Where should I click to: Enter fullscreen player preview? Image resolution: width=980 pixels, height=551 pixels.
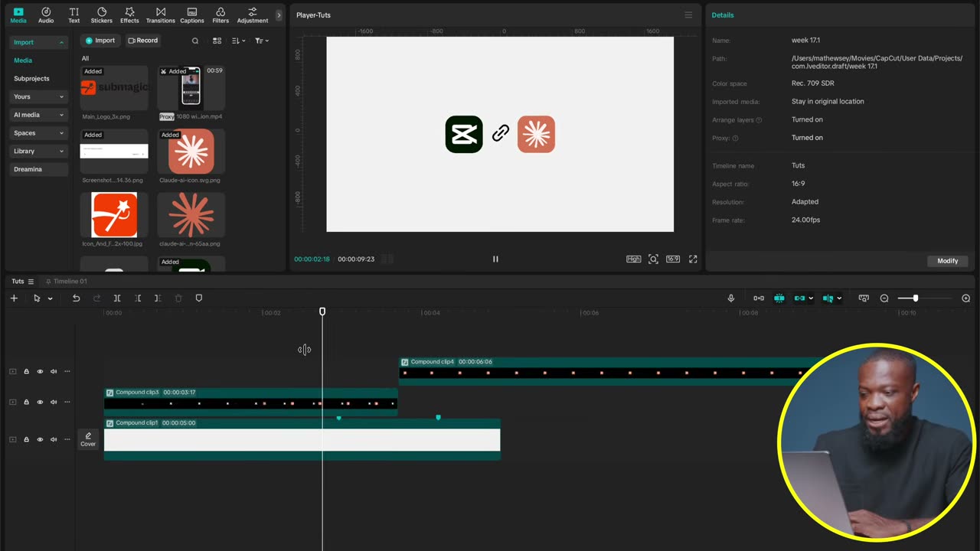click(x=693, y=259)
